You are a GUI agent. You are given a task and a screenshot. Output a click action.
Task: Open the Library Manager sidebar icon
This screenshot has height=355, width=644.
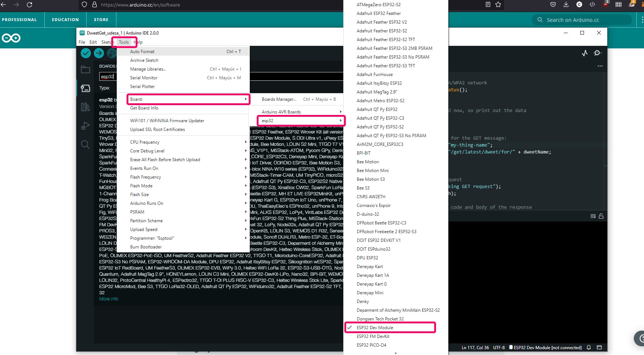(85, 107)
